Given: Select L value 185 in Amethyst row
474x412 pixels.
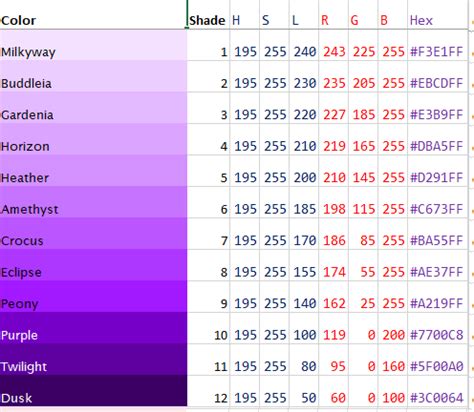Looking at the screenshot, I should [x=304, y=202].
